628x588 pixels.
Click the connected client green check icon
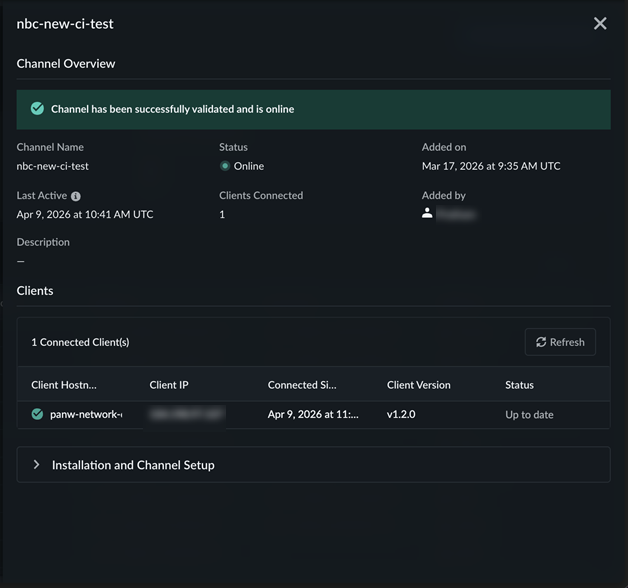37,414
